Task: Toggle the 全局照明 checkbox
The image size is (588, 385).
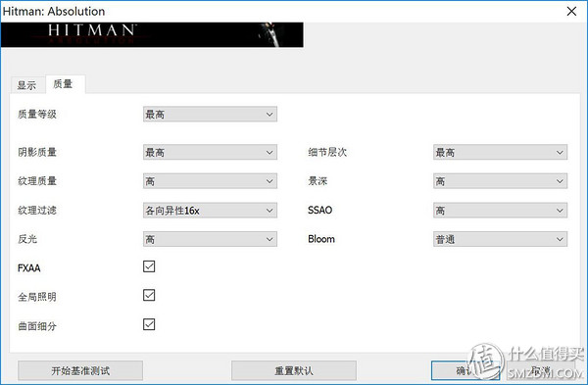Action: pyautogui.click(x=149, y=296)
